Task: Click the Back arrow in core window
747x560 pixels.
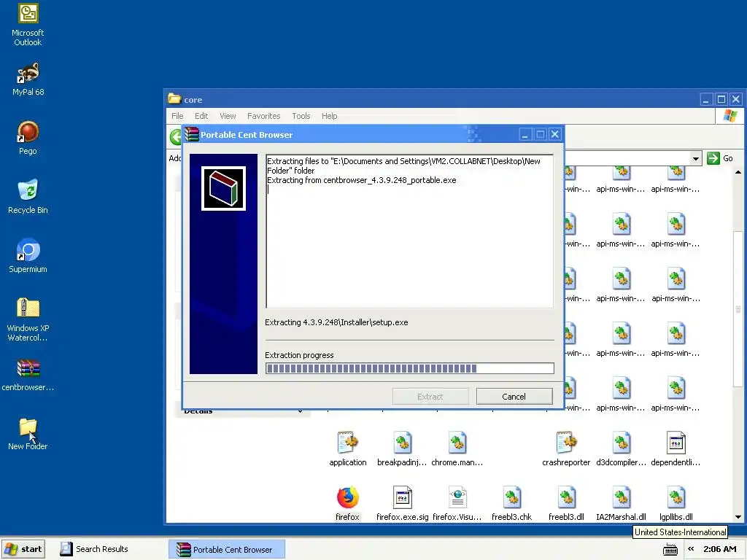Action: point(175,136)
